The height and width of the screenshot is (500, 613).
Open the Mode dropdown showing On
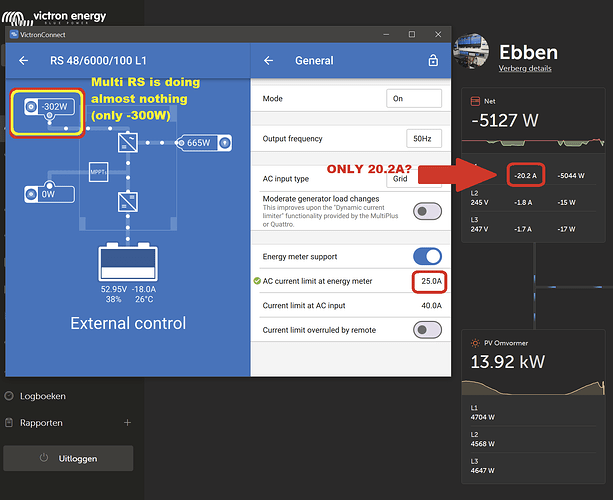(414, 99)
